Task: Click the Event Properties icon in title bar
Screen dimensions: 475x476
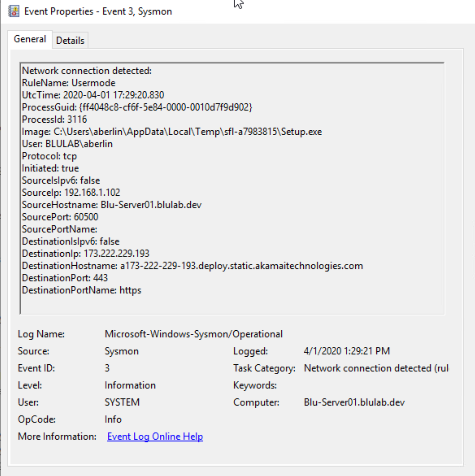Action: point(14,11)
